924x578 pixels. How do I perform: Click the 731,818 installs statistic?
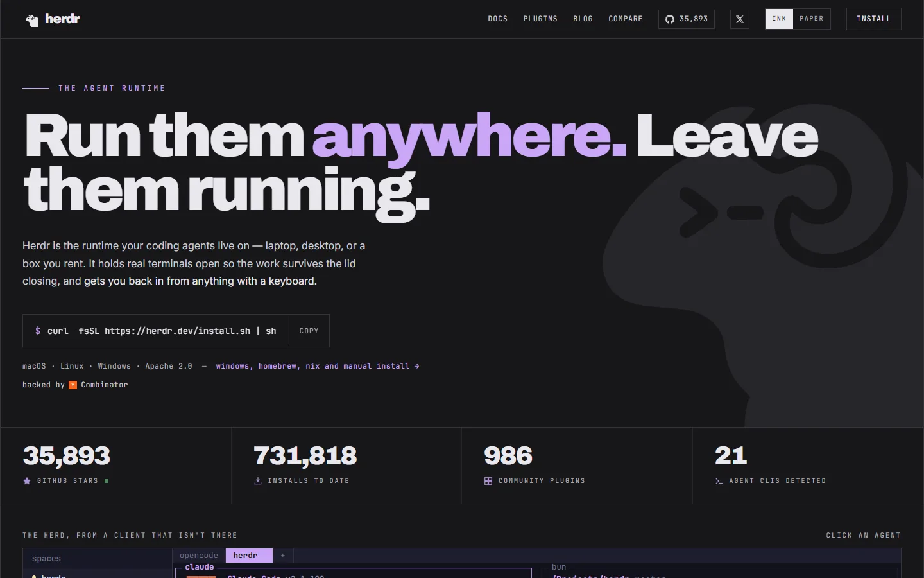305,456
